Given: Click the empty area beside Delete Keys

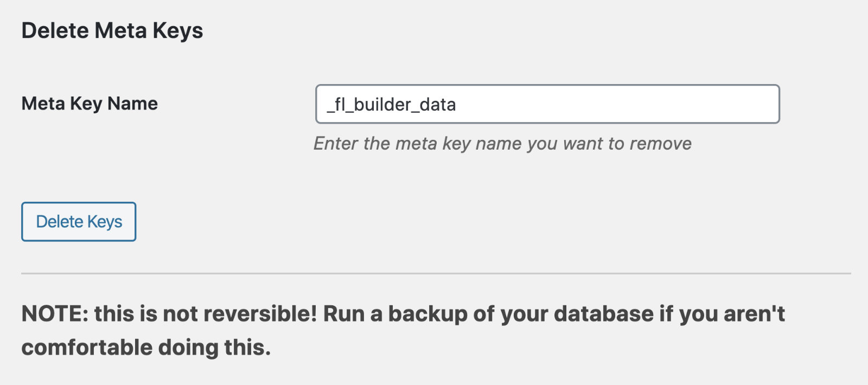Looking at the screenshot, I should coord(325,221).
